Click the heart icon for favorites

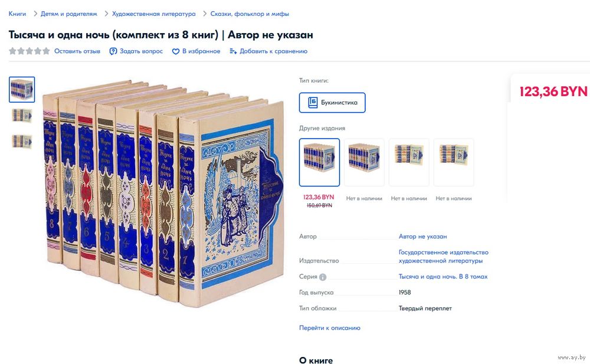point(175,51)
